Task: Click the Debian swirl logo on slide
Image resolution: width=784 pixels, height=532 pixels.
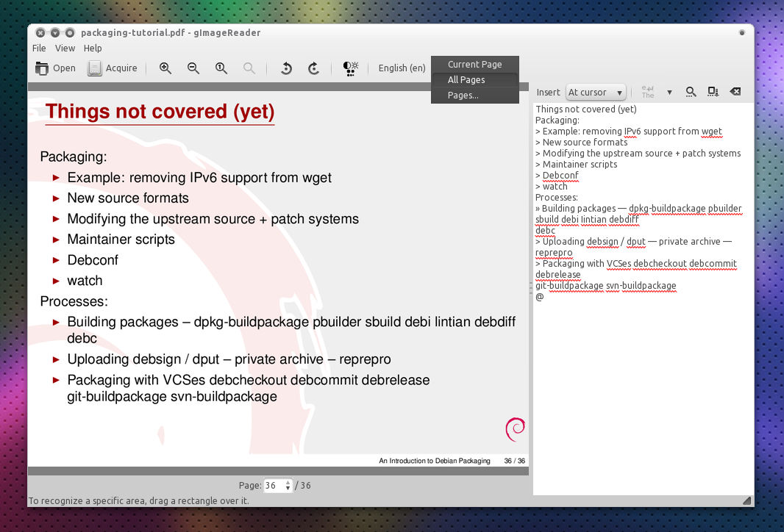Action: tap(516, 429)
